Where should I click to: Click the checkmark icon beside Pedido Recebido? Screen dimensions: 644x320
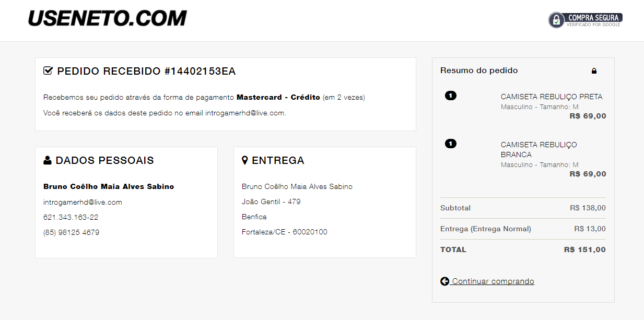pyautogui.click(x=48, y=71)
